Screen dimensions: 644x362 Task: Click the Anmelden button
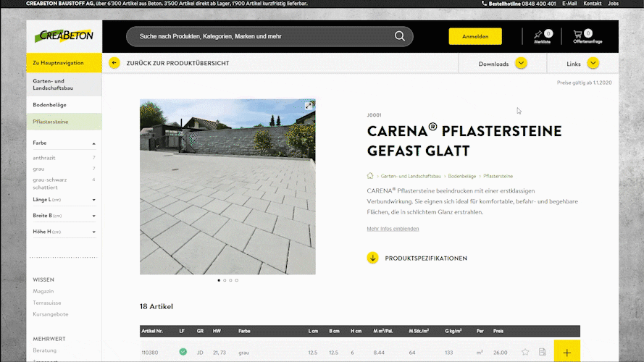coord(475,36)
